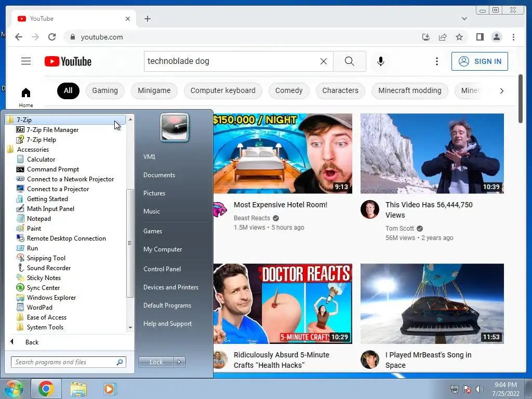This screenshot has width=532, height=399.
Task: Select the All filter chip
Action: 68,90
